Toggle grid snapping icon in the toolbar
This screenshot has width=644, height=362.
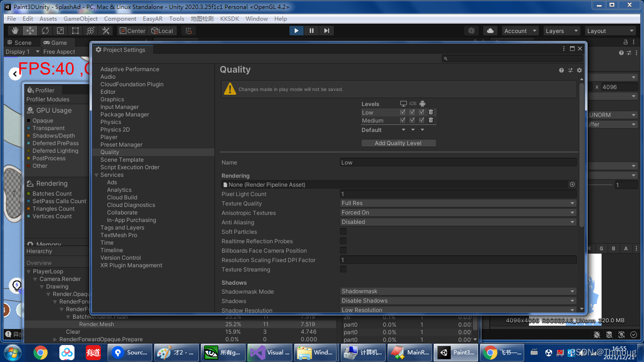coord(189,31)
